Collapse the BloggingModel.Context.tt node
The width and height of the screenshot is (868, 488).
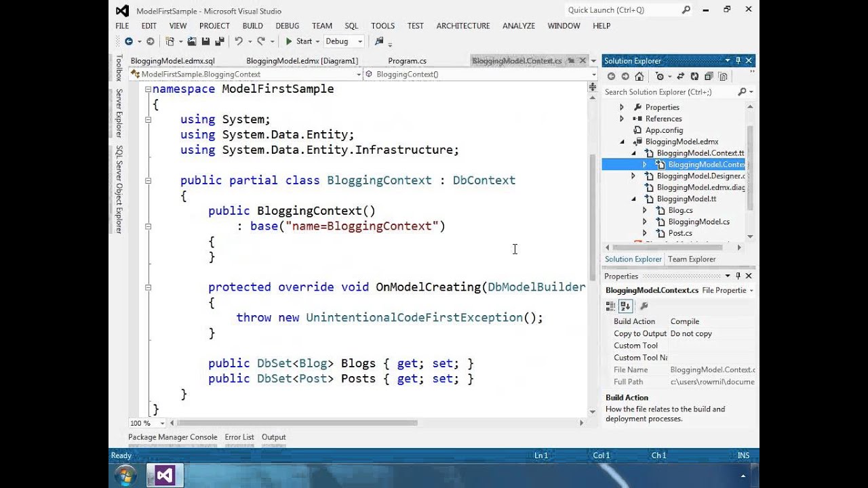point(634,153)
